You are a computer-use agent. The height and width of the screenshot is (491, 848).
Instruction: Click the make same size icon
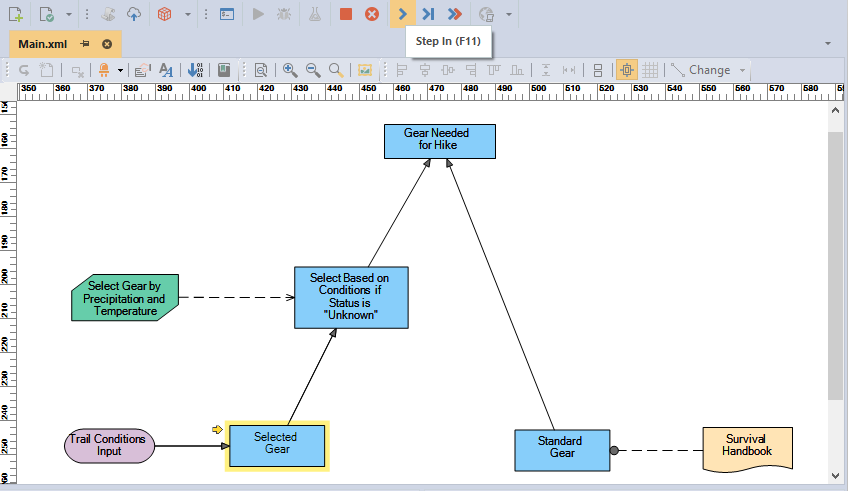point(598,70)
